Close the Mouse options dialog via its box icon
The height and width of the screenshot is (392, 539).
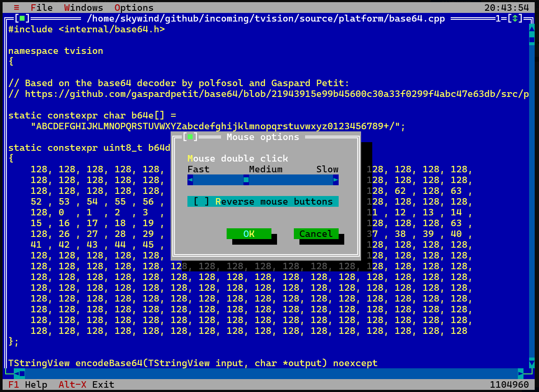[x=190, y=137]
